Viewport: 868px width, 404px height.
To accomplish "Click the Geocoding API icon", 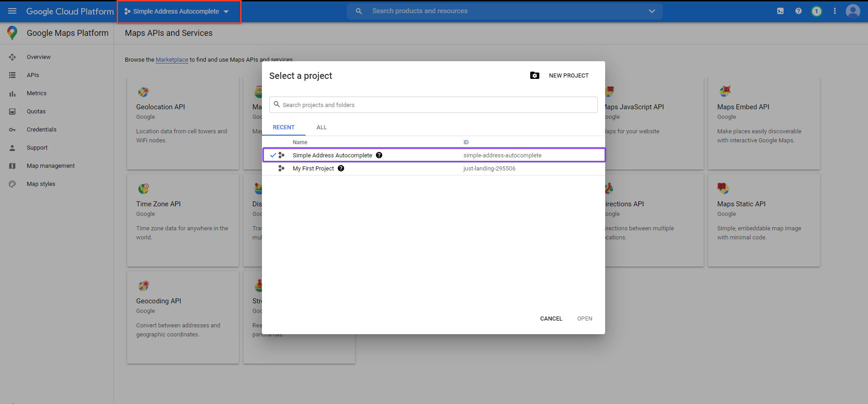I will click(x=143, y=286).
